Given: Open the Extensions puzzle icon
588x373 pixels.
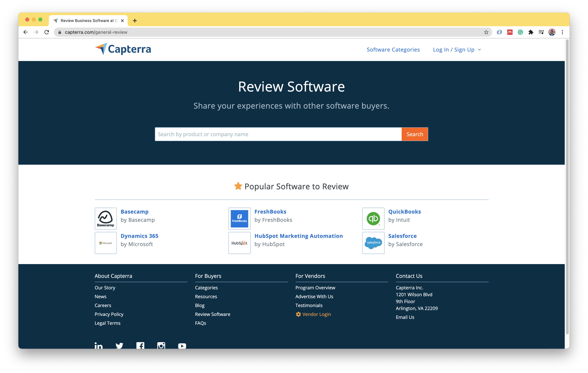Looking at the screenshot, I should [x=531, y=32].
